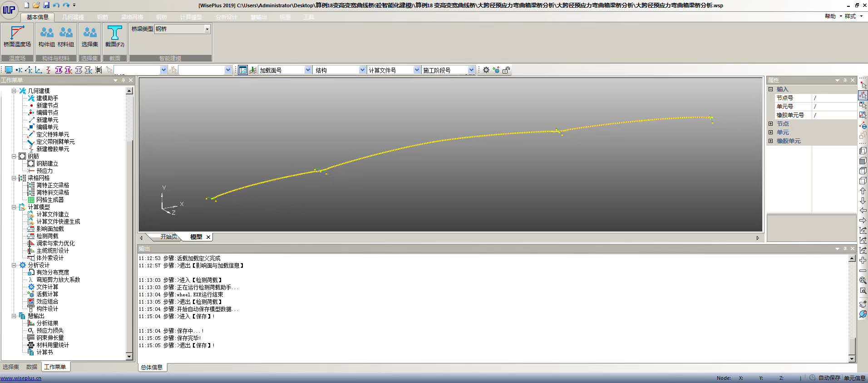Click the arrow select tool in right toolbar
Image resolution: width=868 pixels, height=383 pixels.
pos(863,85)
